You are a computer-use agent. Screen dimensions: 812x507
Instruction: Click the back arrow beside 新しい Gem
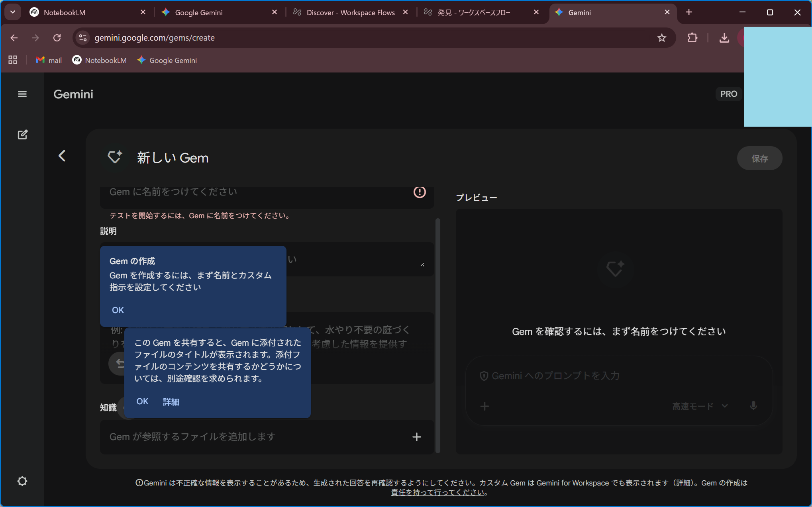point(62,156)
